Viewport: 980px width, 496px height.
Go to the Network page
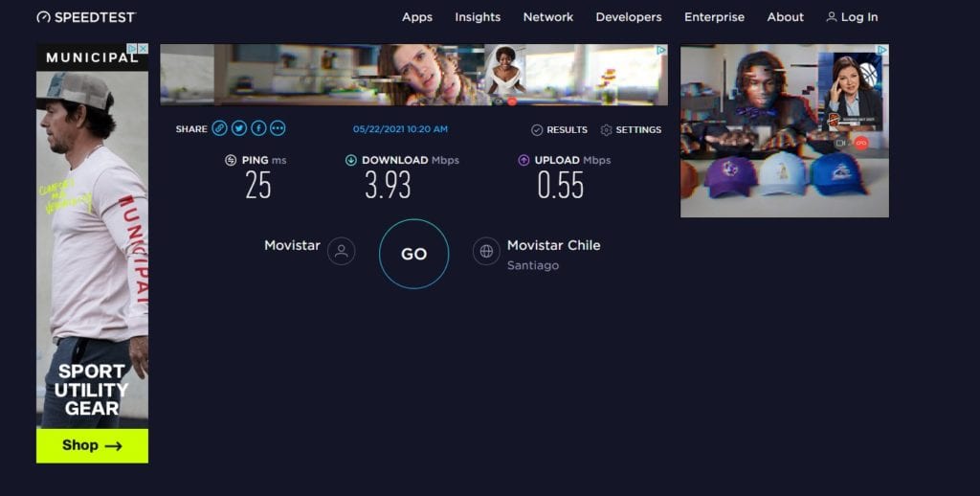pos(548,17)
